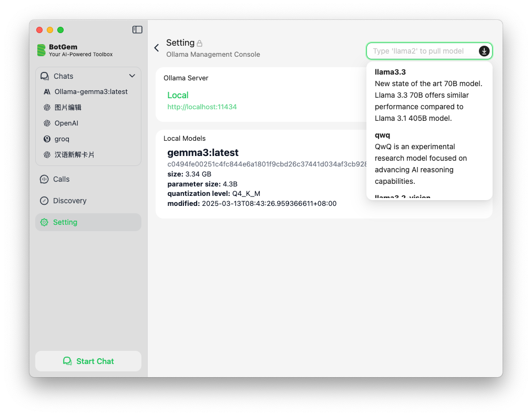532x416 pixels.
Task: Click the icon beside 汉语新解卡片
Action: click(x=47, y=154)
